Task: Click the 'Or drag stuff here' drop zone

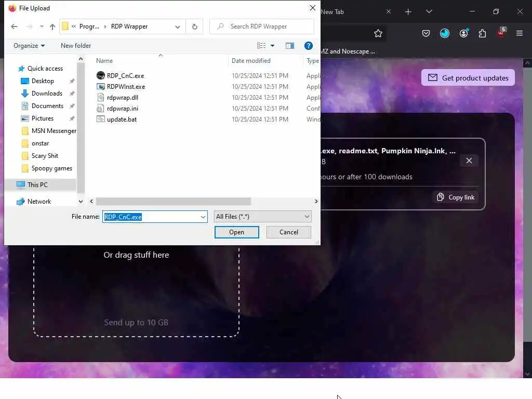Action: click(x=136, y=255)
